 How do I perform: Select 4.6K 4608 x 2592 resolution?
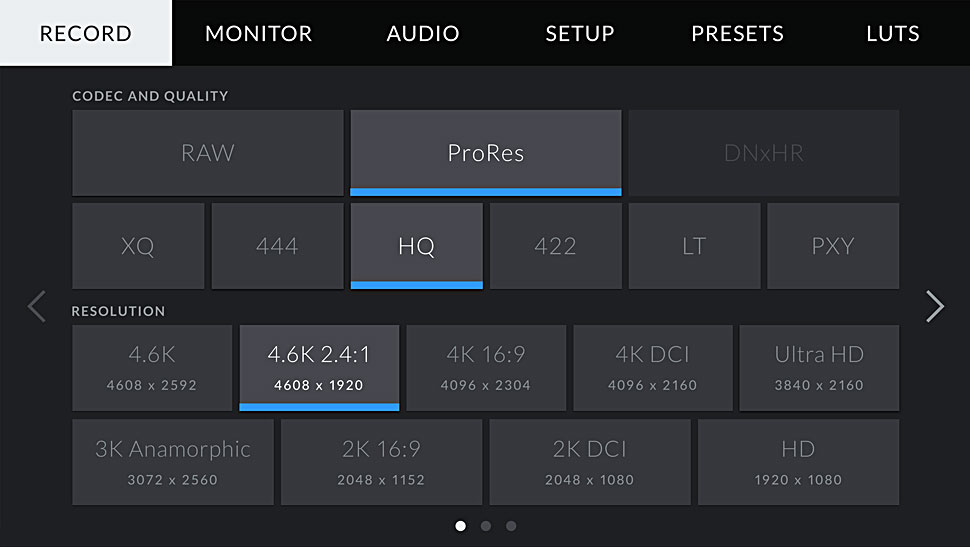[x=152, y=368]
